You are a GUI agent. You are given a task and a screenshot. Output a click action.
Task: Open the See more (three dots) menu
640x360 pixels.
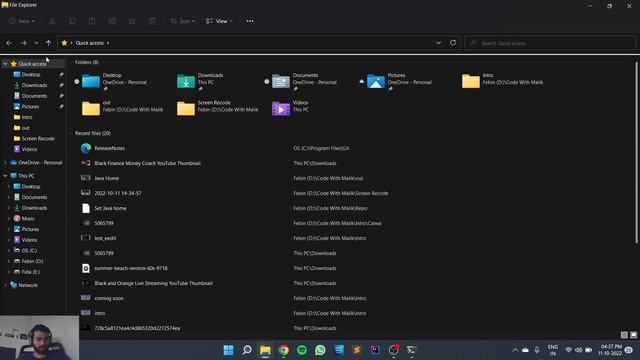pos(250,21)
